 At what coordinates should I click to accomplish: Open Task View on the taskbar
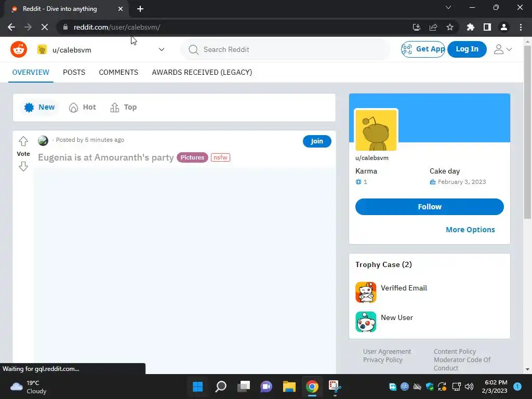pos(244,387)
